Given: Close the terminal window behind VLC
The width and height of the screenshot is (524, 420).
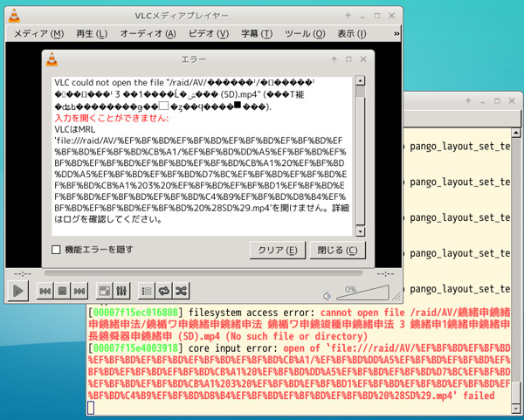Looking at the screenshot, I should pos(512,100).
